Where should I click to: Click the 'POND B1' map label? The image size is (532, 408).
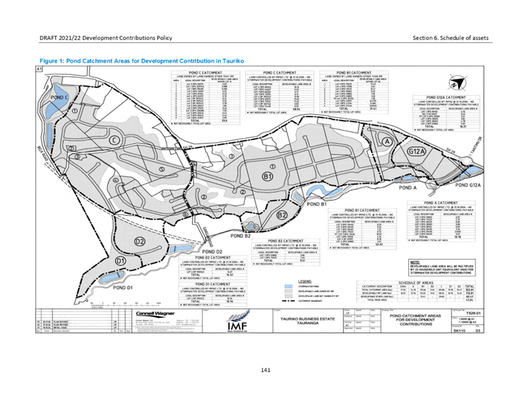click(317, 204)
